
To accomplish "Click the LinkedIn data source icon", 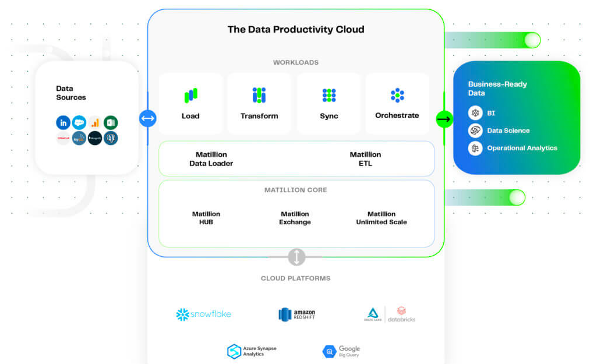I will (x=63, y=122).
